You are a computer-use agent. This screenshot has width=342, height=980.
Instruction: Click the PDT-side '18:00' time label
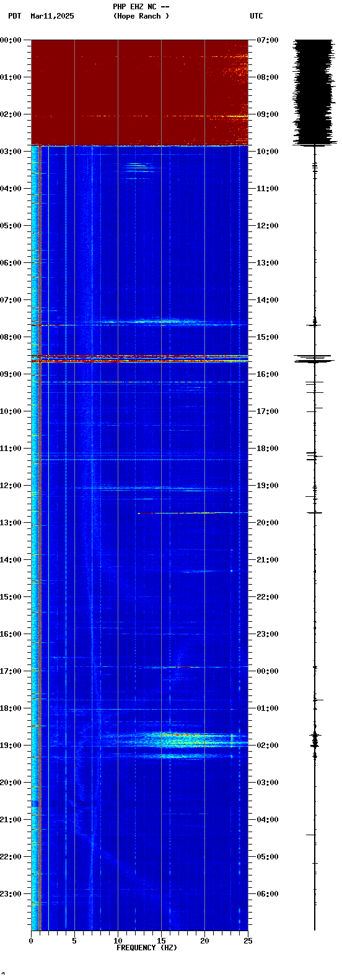click(11, 708)
